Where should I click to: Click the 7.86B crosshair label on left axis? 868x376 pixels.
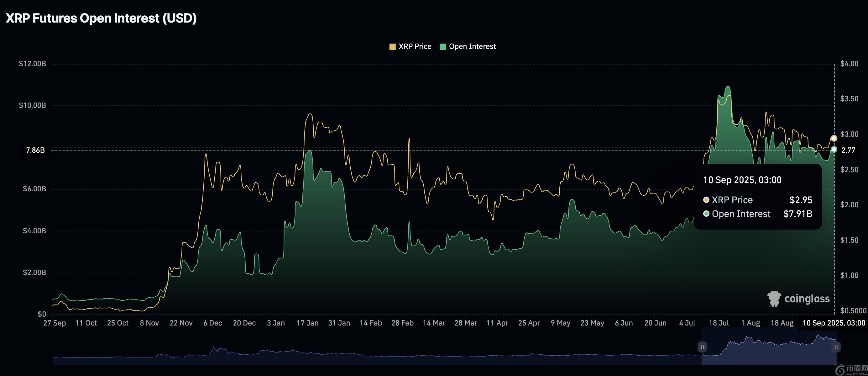[35, 150]
